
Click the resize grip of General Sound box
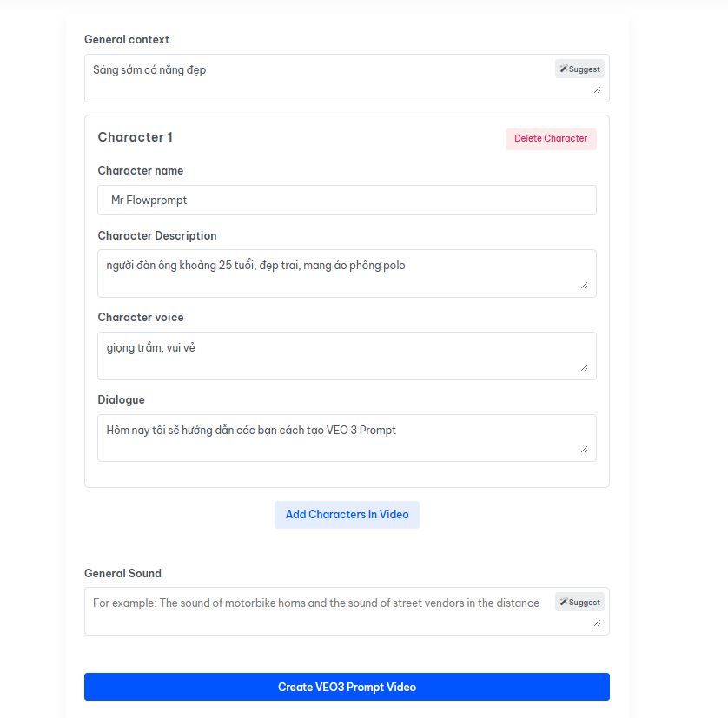coord(597,623)
